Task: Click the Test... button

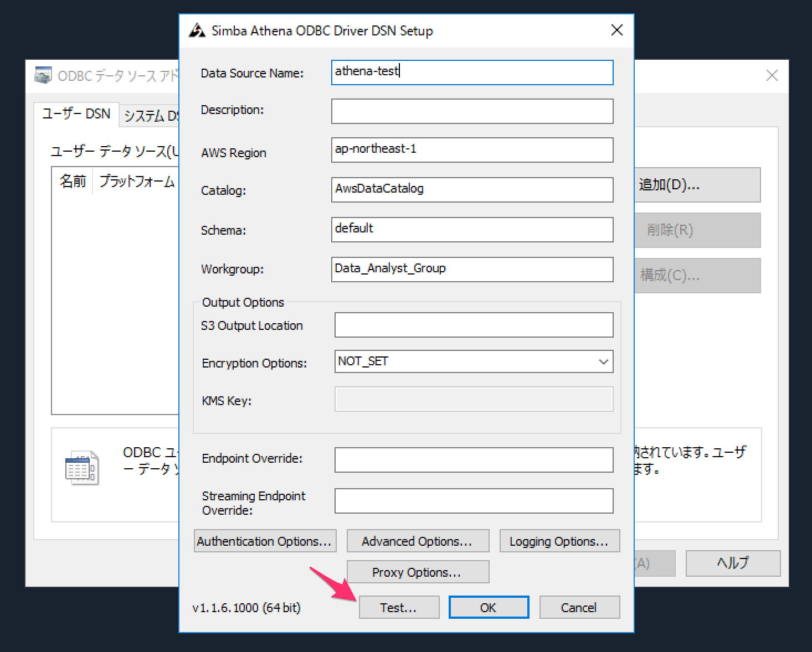Action: [399, 607]
